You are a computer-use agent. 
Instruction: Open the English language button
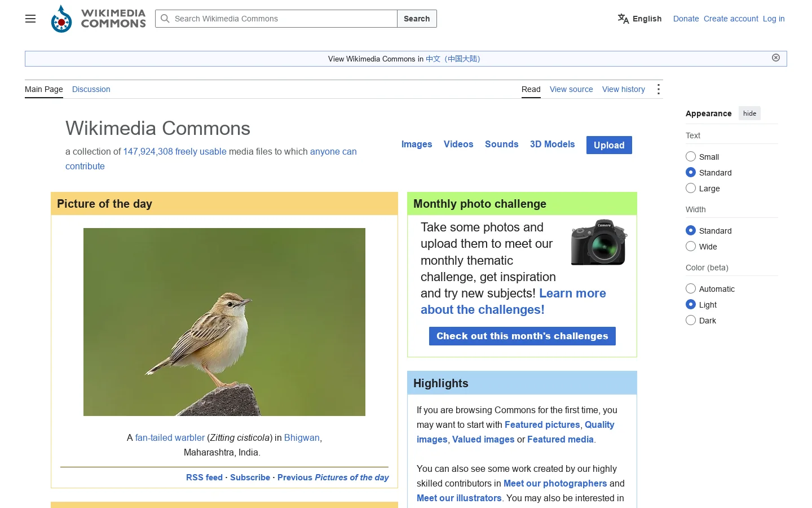click(639, 19)
